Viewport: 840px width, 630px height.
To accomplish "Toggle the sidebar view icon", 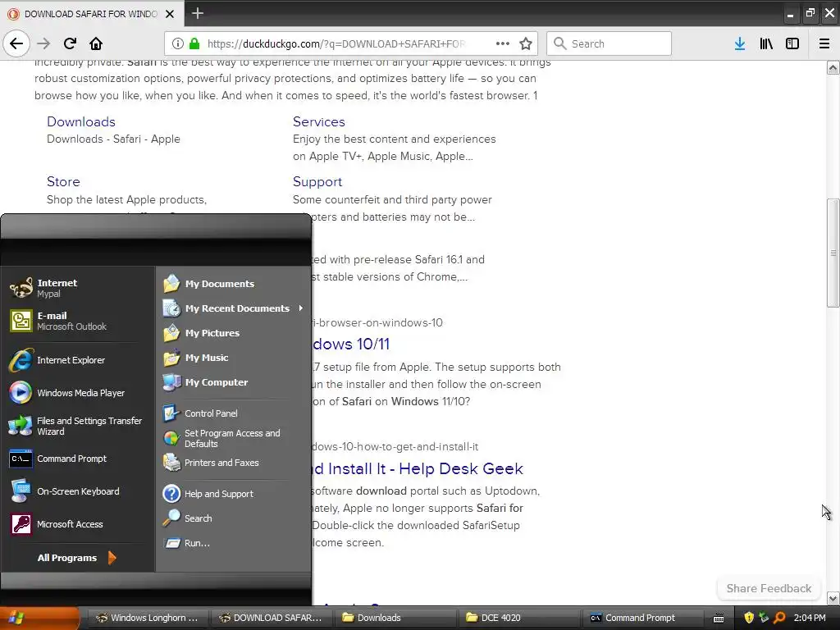I will coord(792,43).
